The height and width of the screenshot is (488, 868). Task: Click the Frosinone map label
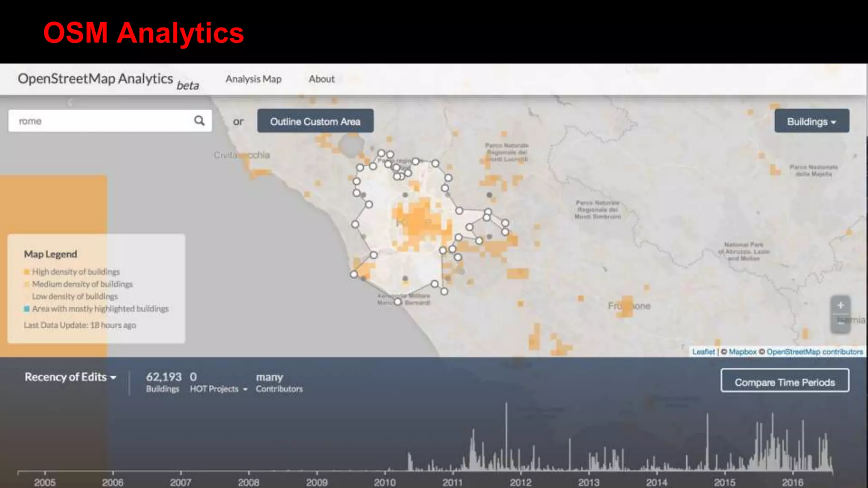pyautogui.click(x=629, y=306)
